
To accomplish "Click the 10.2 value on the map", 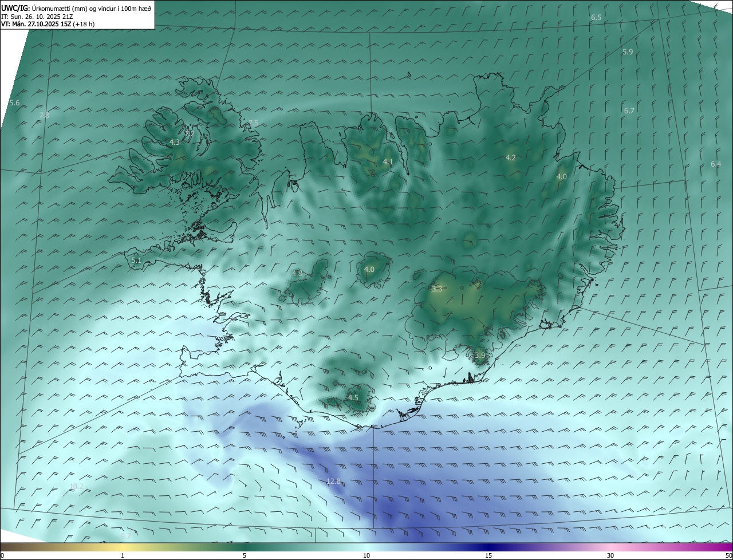I will point(76,487).
